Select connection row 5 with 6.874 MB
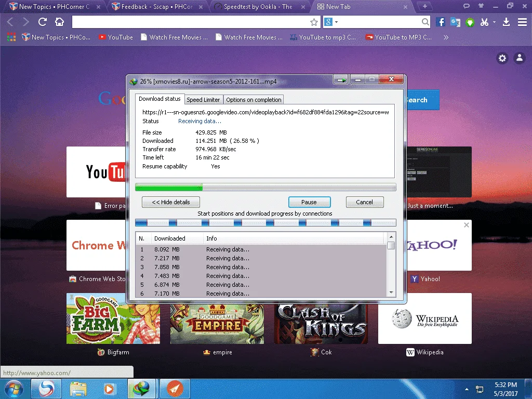Viewport: 532px width, 399px height. (261, 285)
